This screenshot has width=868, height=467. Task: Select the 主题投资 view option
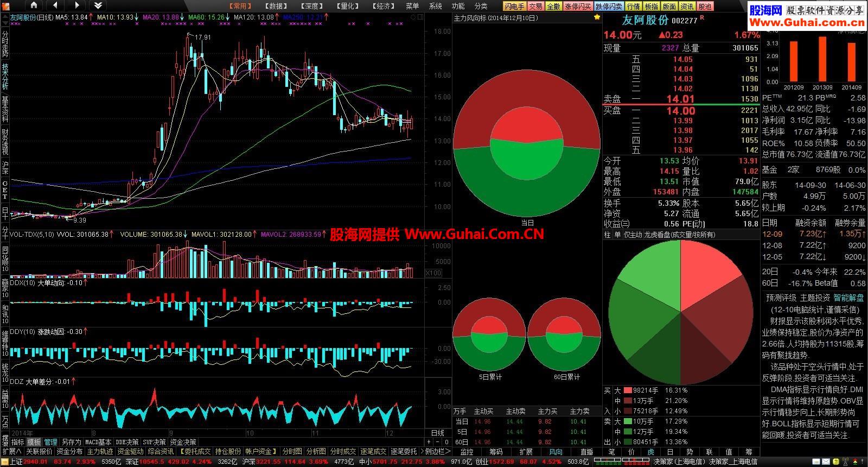pos(815,298)
